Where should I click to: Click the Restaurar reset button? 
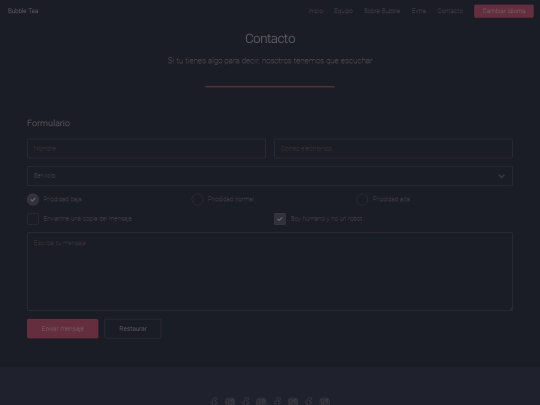[133, 329]
